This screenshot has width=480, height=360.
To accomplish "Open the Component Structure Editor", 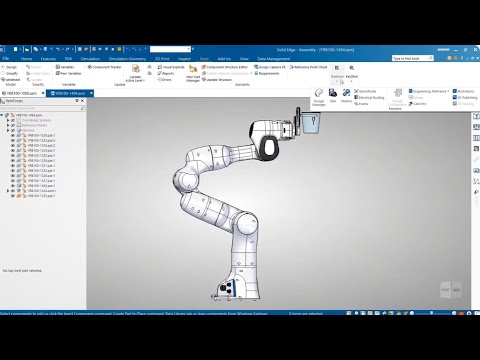I will (x=225, y=67).
